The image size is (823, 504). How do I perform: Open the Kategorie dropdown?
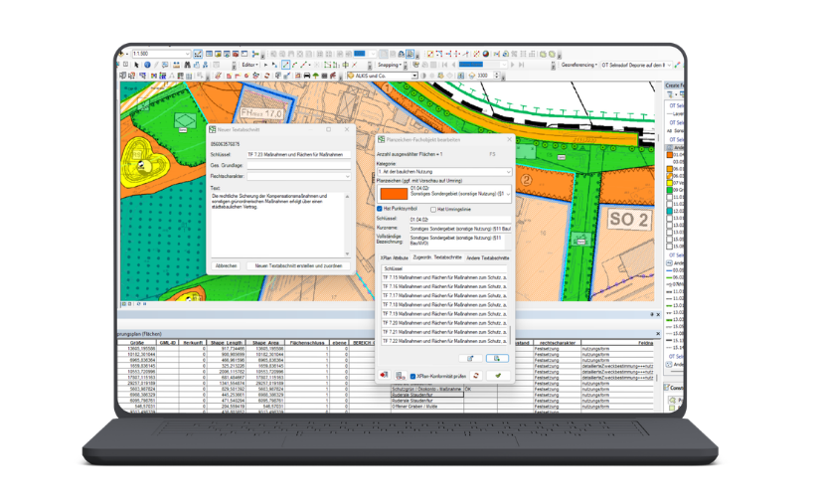(x=444, y=172)
